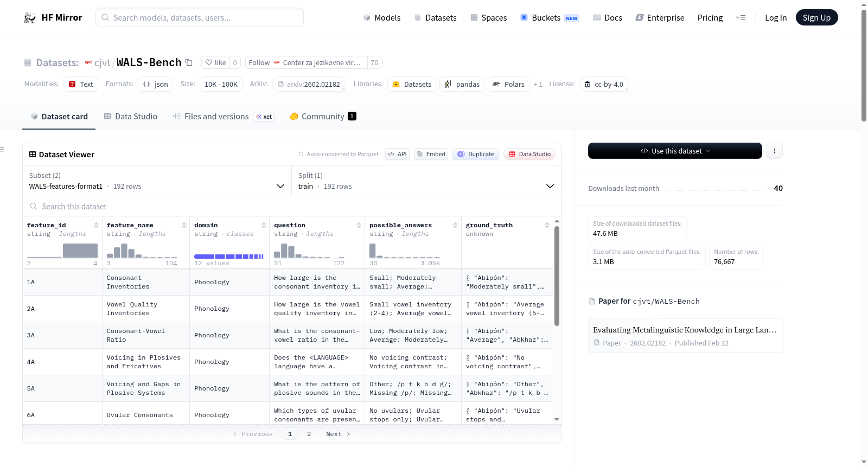868x467 pixels.
Task: Expand the more options menu icon
Action: pos(741,17)
